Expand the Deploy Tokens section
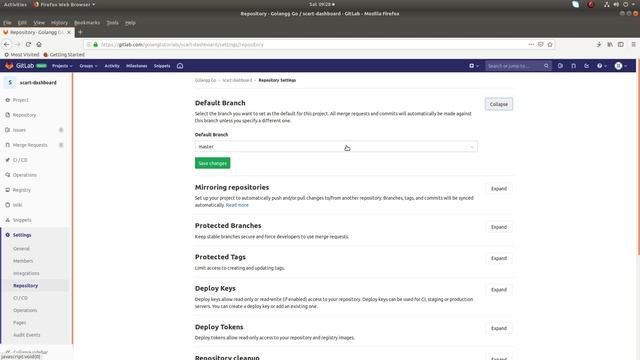The image size is (640, 360). [x=499, y=328]
